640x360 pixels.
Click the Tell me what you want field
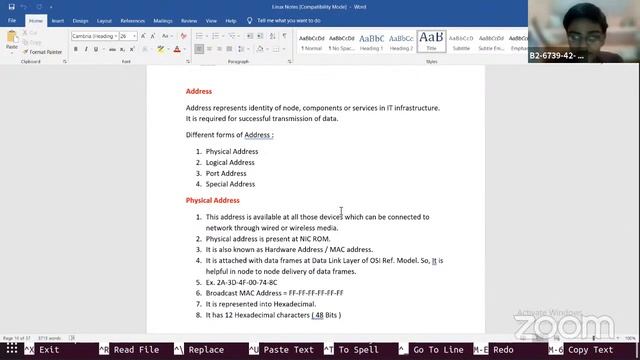(x=289, y=20)
